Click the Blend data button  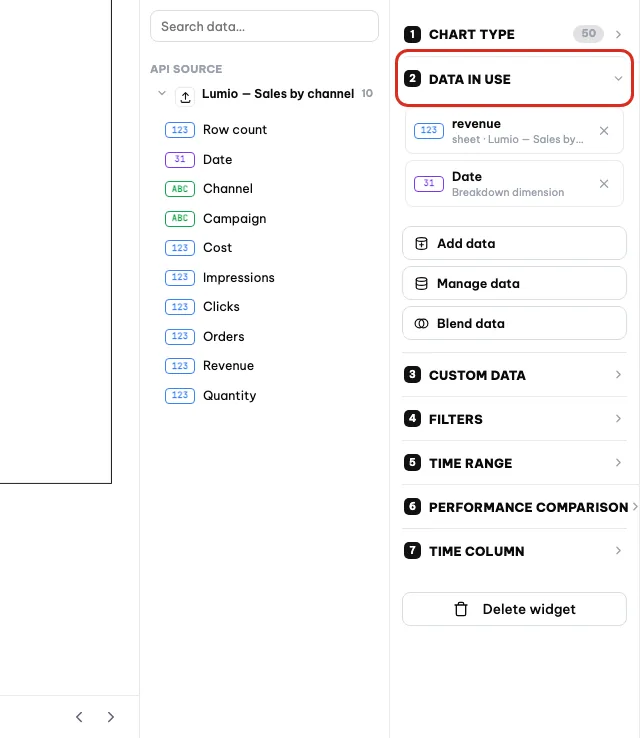(514, 323)
